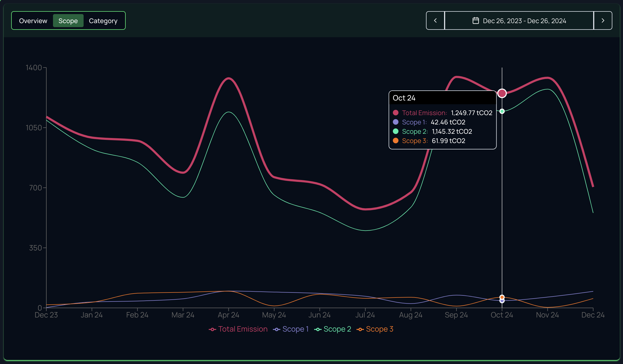The width and height of the screenshot is (623, 364).
Task: Toggle Scope 1 legend series
Action: coord(291,329)
